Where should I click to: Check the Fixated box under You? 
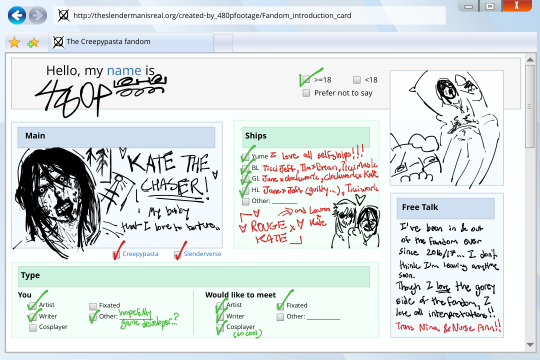point(93,306)
